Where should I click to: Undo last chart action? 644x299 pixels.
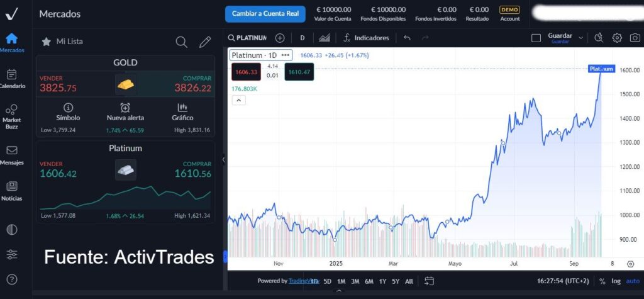click(407, 38)
